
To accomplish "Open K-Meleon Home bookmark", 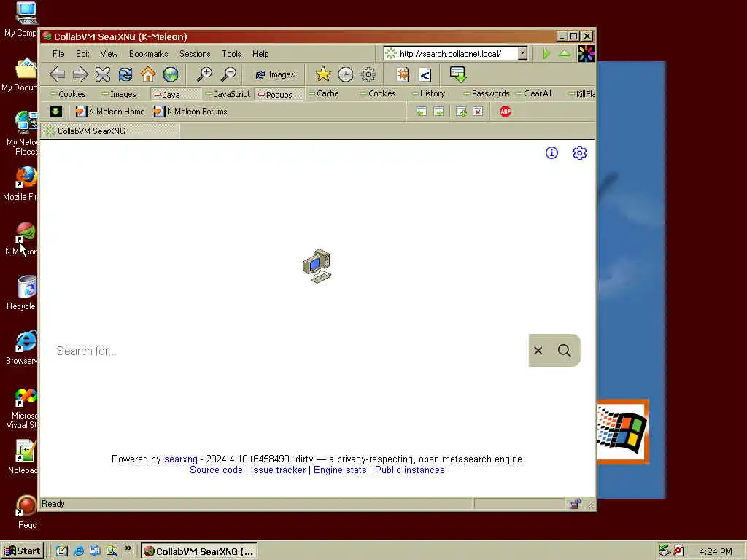I will click(x=110, y=112).
